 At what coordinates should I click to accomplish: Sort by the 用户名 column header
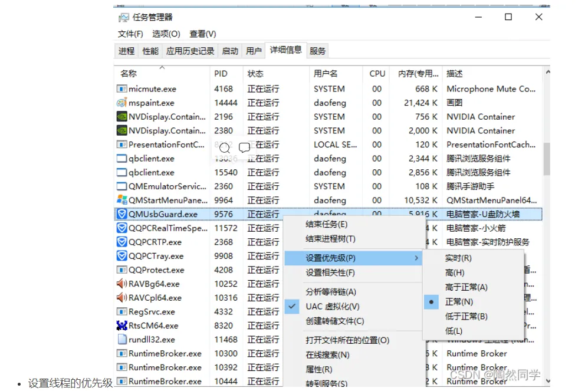pyautogui.click(x=336, y=74)
